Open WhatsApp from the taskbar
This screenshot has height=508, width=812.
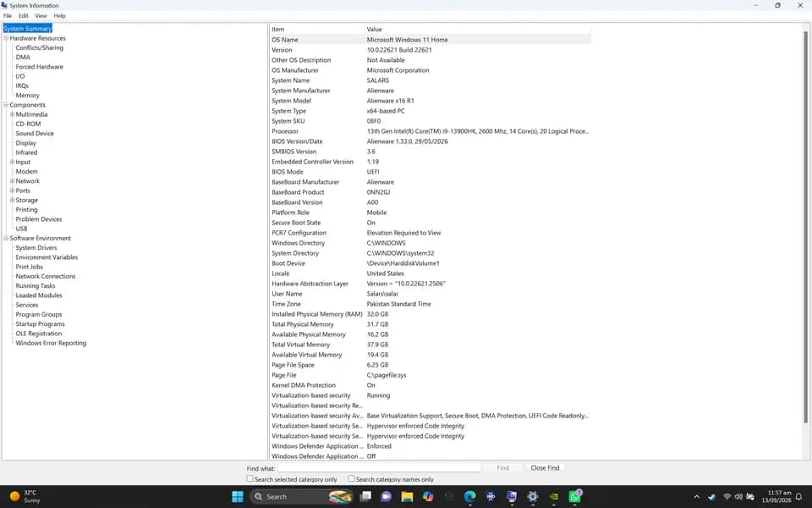pos(574,497)
